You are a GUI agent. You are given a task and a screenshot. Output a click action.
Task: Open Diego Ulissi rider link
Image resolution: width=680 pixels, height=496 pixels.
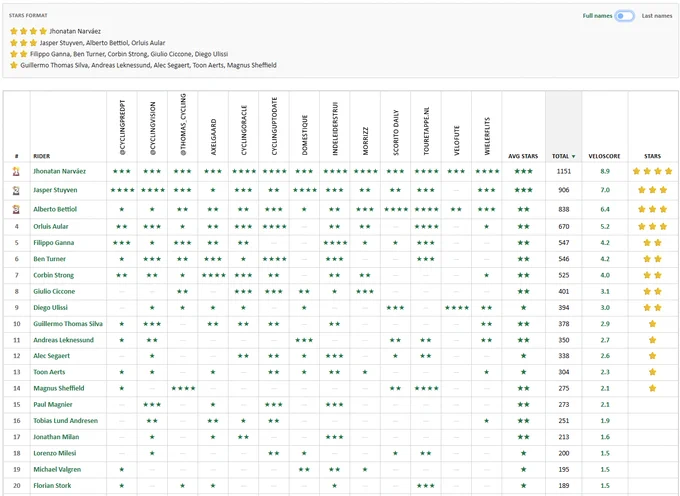(x=50, y=307)
